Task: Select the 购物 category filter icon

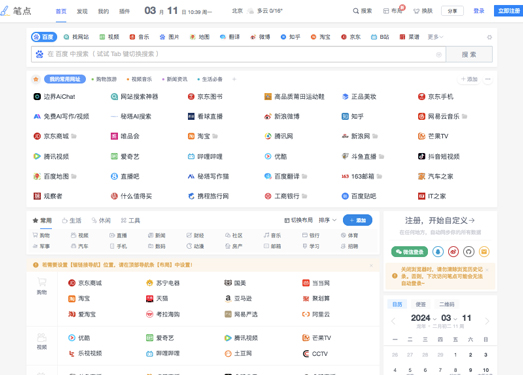Action: pos(35,235)
